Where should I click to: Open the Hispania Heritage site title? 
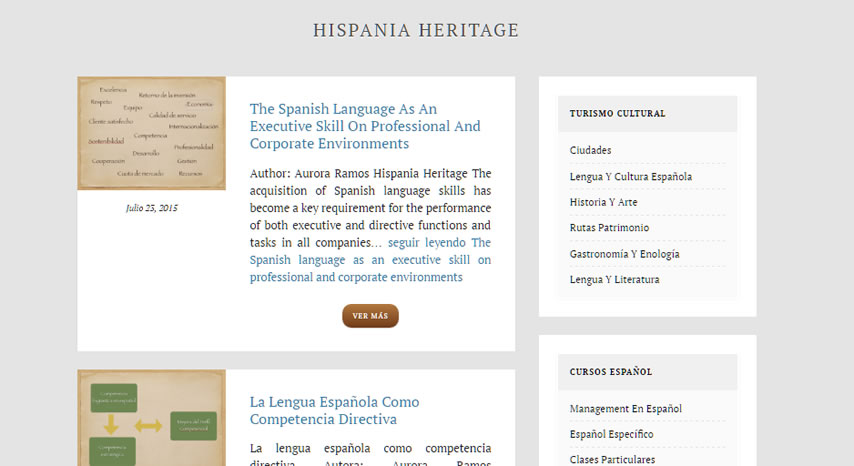click(x=416, y=30)
